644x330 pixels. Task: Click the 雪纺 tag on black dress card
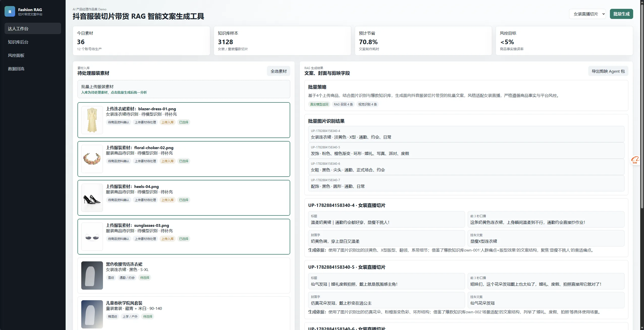111,278
